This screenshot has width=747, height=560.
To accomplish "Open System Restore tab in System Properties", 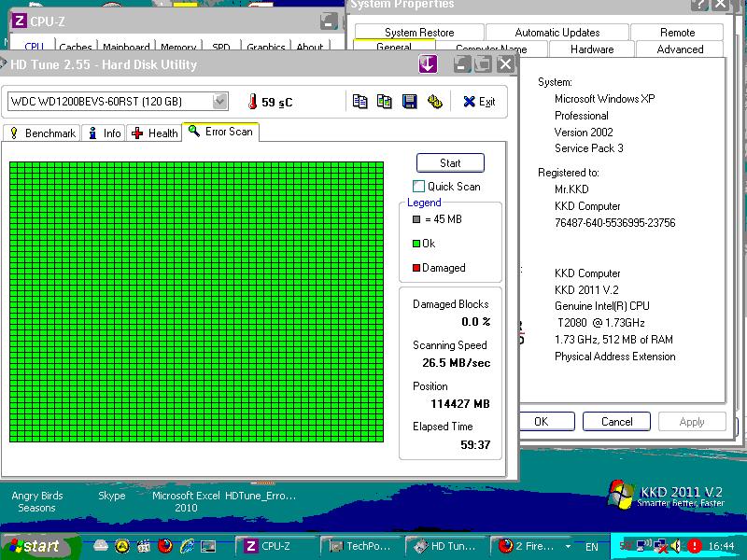I will click(419, 33).
